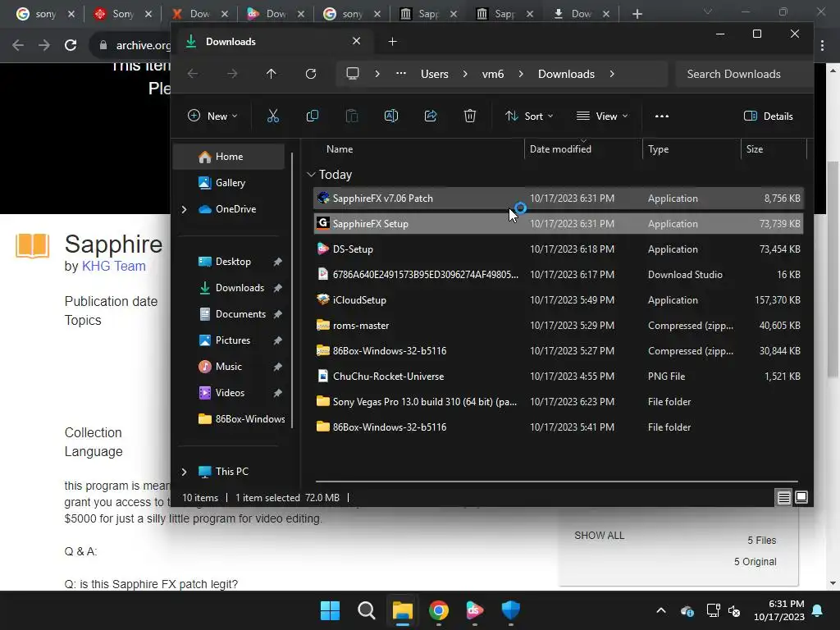
Task: Open the New dropdown menu
Action: pos(212,116)
